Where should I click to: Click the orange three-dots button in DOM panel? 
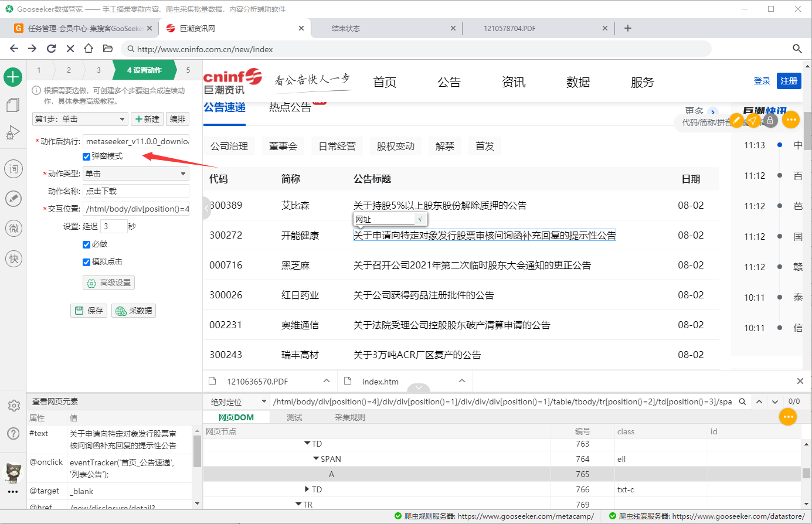pos(788,417)
